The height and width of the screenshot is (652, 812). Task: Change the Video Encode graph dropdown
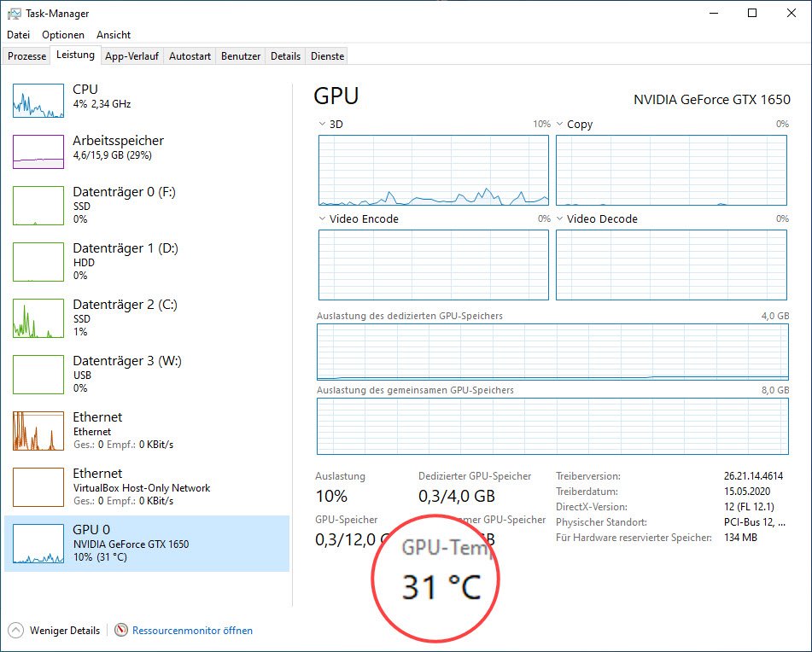(x=322, y=219)
